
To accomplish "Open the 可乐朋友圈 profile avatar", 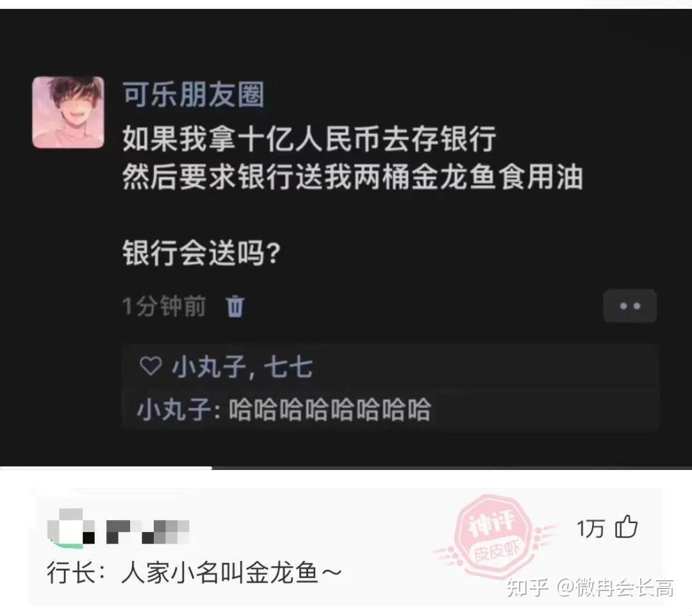I will (x=69, y=112).
